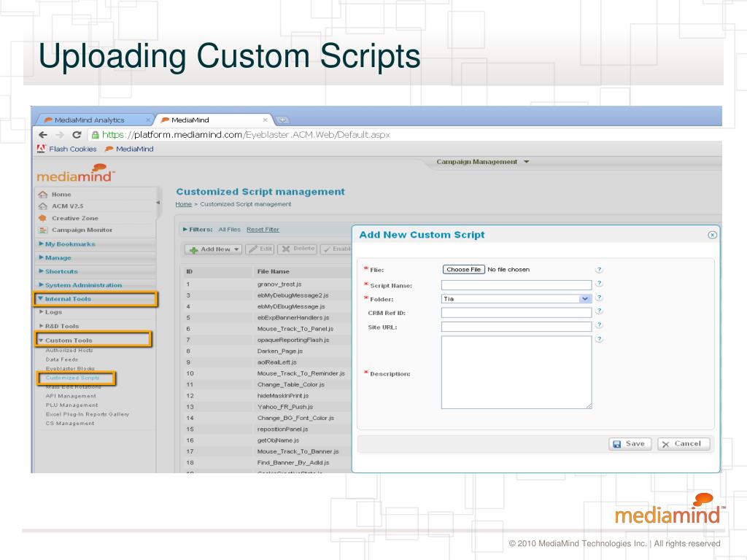Open Campaign Management dropdown menu

point(483,162)
